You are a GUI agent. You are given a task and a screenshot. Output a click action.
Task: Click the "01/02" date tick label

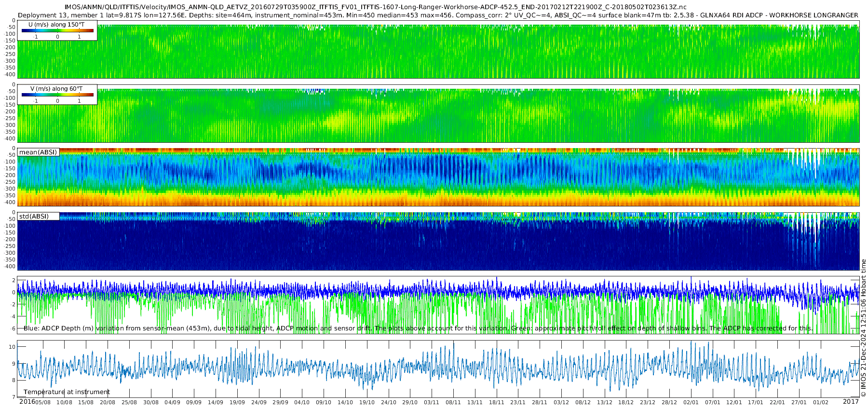(821, 403)
